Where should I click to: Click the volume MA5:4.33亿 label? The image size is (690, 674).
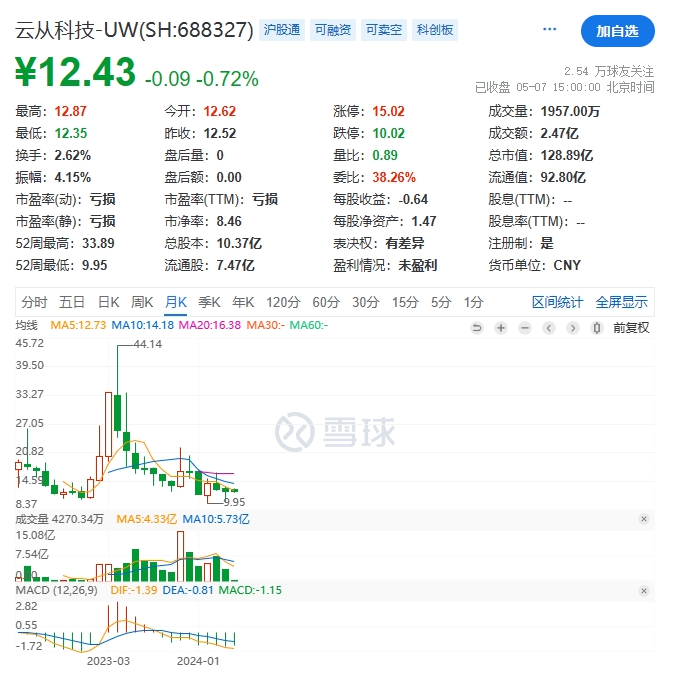pyautogui.click(x=147, y=519)
